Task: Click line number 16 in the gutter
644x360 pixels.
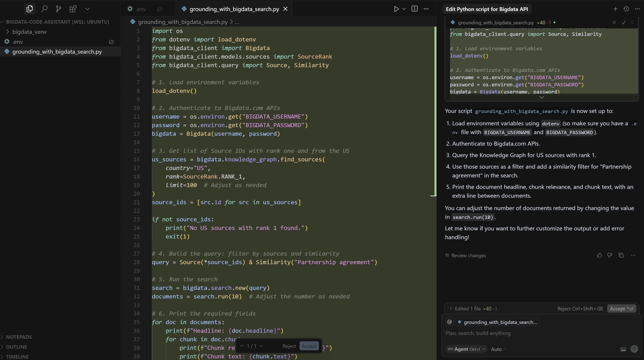Action: (x=136, y=159)
